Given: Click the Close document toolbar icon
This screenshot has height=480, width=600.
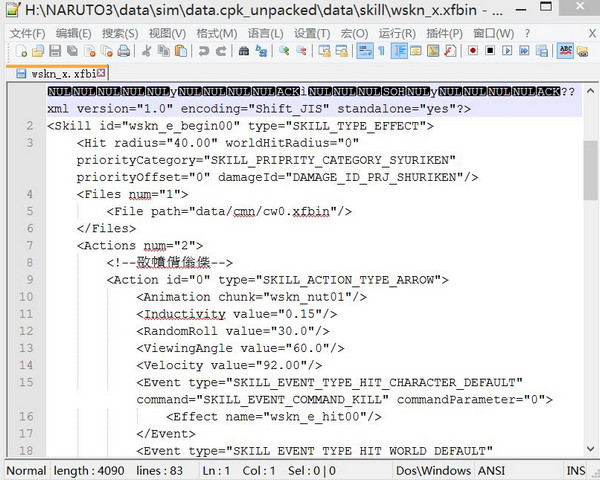Looking at the screenshot, I should pyautogui.click(x=90, y=51).
